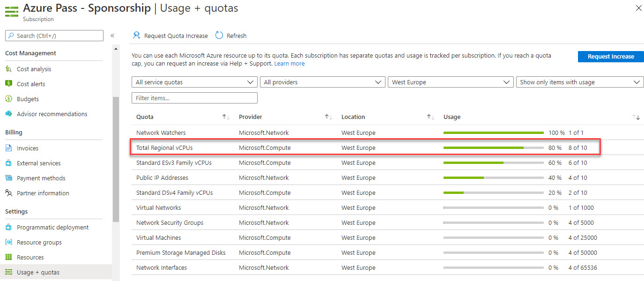Click the subscription icon beside the title
This screenshot has width=644, height=281.
(12, 12)
